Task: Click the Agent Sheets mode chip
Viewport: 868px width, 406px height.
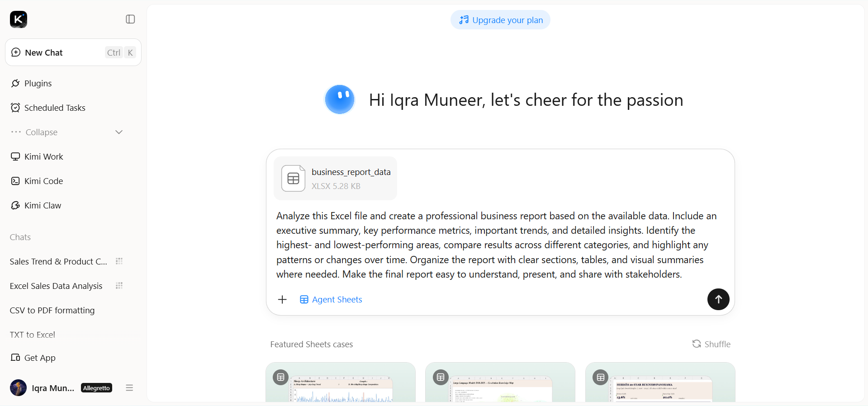Action: coord(331,299)
